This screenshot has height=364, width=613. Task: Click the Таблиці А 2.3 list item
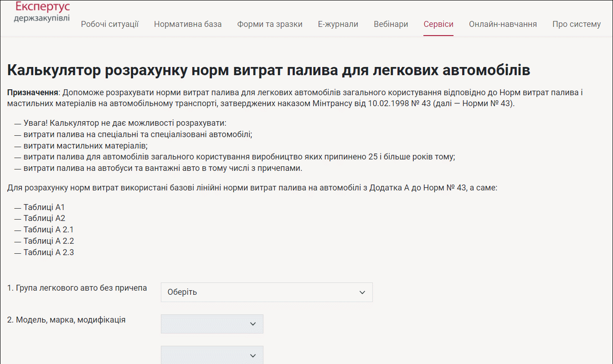pyautogui.click(x=48, y=252)
